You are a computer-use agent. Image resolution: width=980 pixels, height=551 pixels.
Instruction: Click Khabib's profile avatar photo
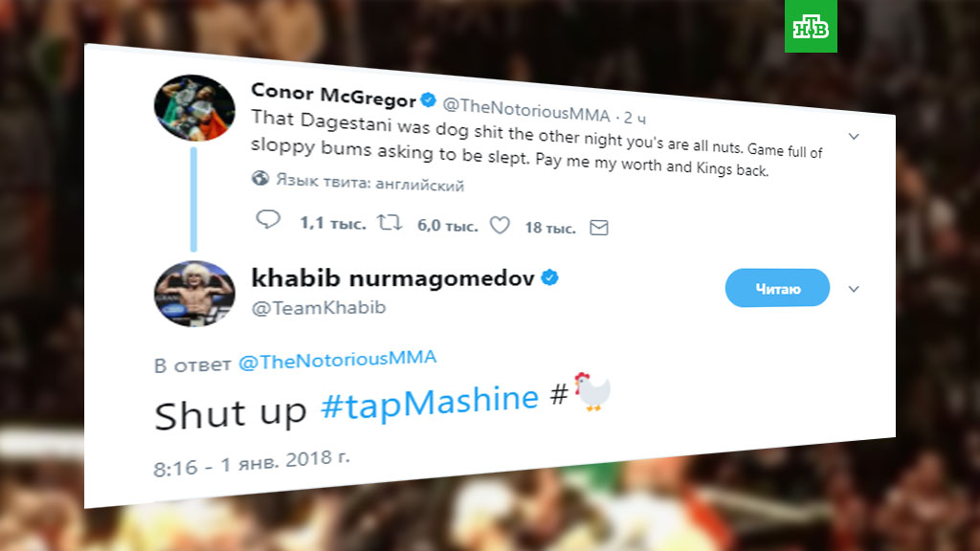pyautogui.click(x=194, y=294)
